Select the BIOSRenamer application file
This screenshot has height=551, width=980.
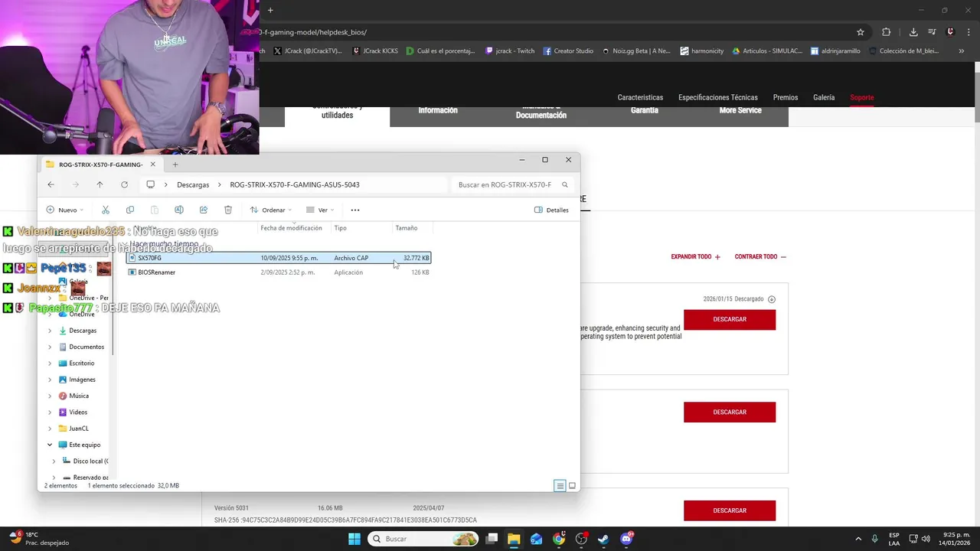click(x=156, y=272)
